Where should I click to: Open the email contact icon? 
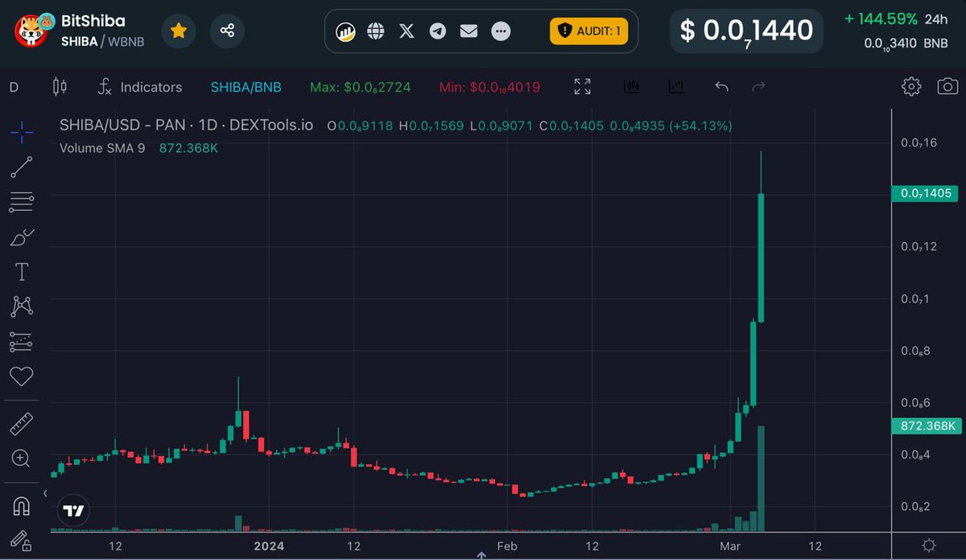point(469,31)
